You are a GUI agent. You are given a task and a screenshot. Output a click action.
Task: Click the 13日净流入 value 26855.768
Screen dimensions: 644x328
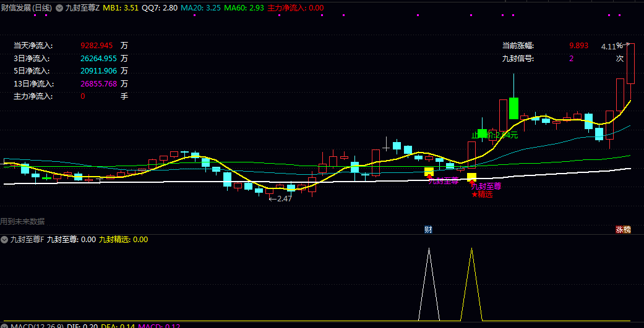coord(98,83)
